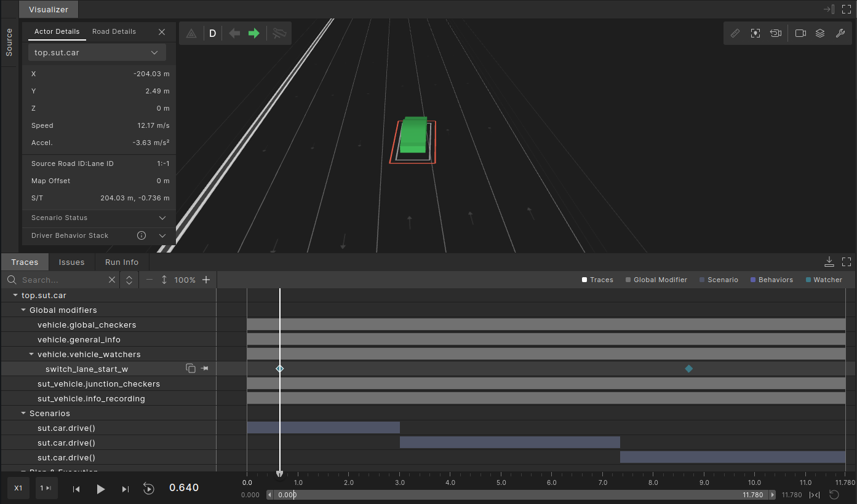Open the wrench settings icon
The width and height of the screenshot is (857, 504).
pyautogui.click(x=840, y=33)
